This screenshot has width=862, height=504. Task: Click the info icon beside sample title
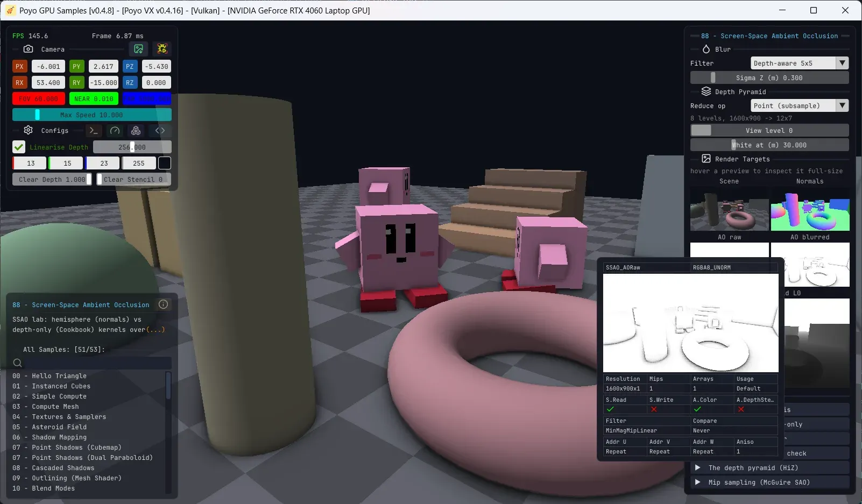pos(163,304)
